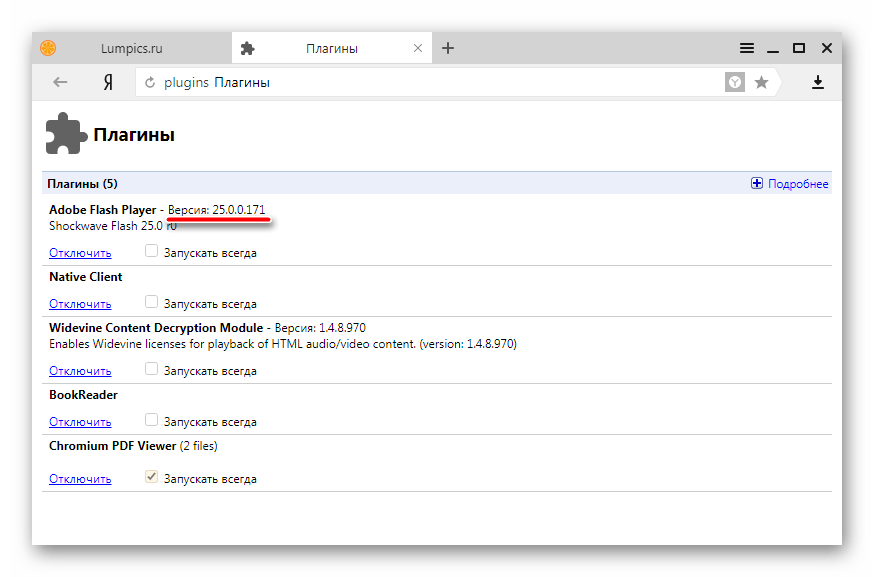Close the browser window
Screen dimensions: 874x577
tap(827, 48)
